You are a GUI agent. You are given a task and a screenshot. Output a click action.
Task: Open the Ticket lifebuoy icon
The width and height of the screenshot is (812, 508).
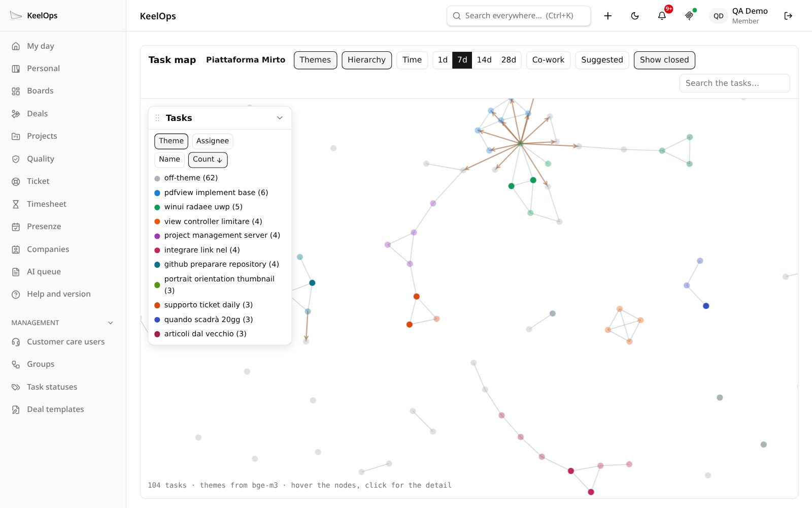(16, 181)
